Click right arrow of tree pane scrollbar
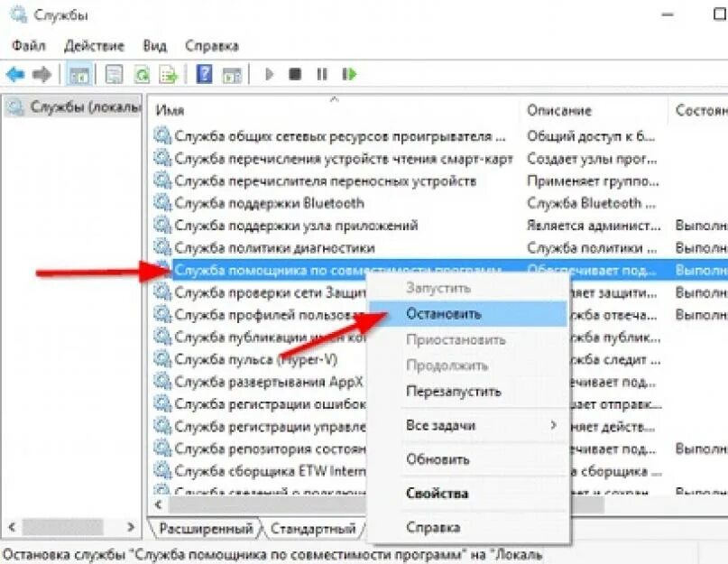The width and height of the screenshot is (728, 564). pyautogui.click(x=131, y=527)
